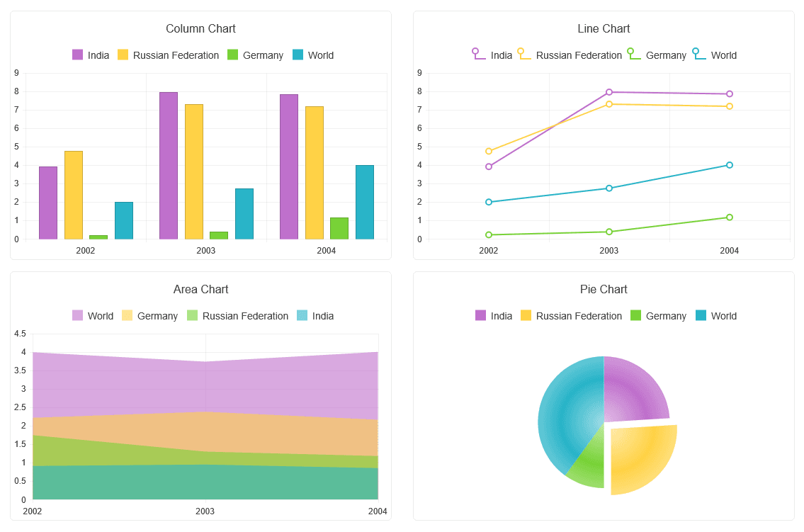Click the Area Chart title
Screen dimensions: 804x532
200,289
